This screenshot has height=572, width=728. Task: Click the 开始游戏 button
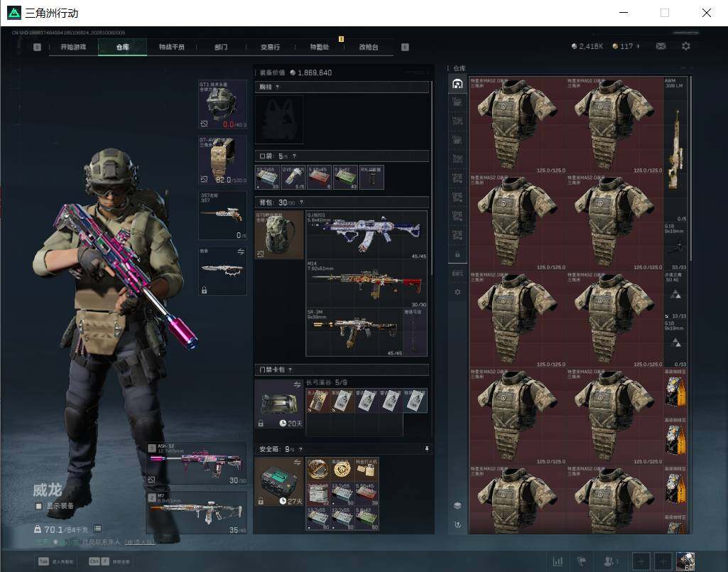[x=73, y=47]
